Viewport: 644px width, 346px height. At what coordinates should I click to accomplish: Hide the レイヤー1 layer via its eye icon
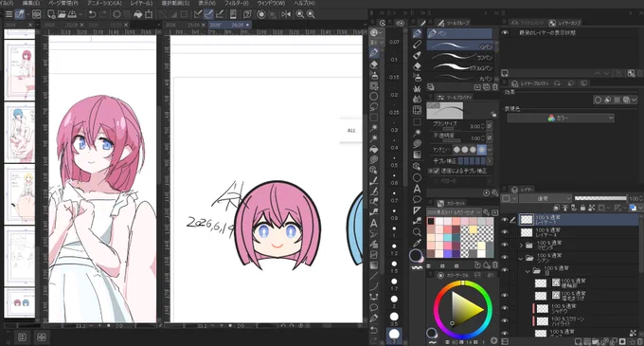(x=505, y=220)
